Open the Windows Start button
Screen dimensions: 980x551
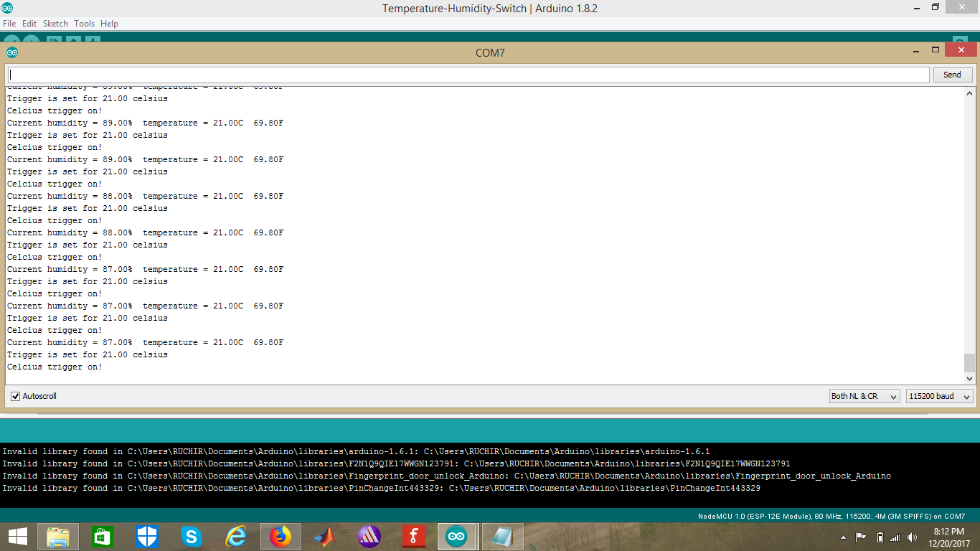coord(17,536)
